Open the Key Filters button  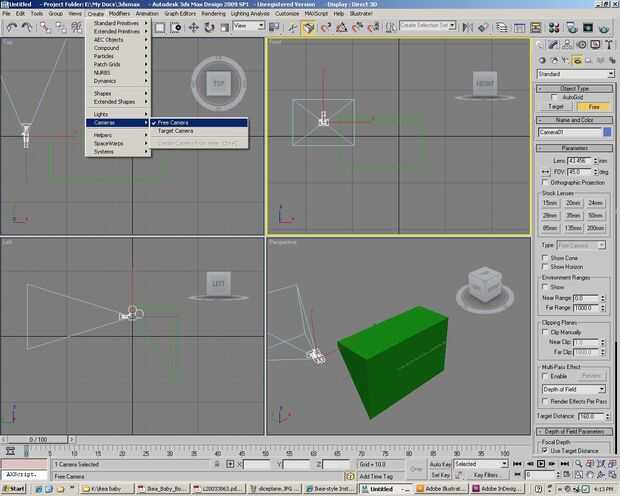click(486, 475)
